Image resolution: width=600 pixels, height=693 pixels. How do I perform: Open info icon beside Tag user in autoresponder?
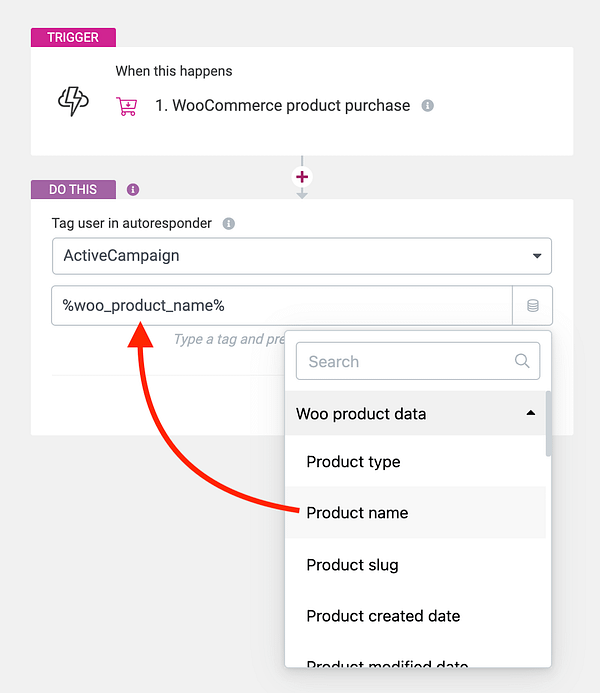pyautogui.click(x=228, y=224)
